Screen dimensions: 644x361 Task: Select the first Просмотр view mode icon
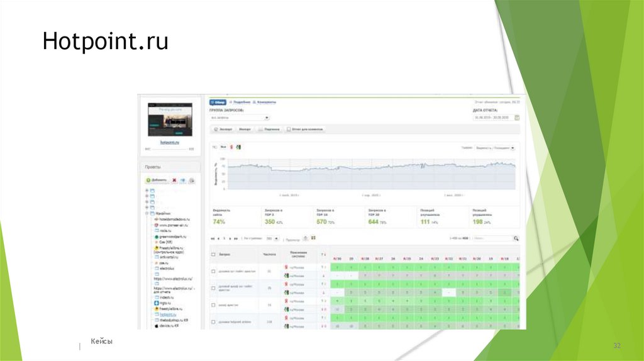click(305, 238)
